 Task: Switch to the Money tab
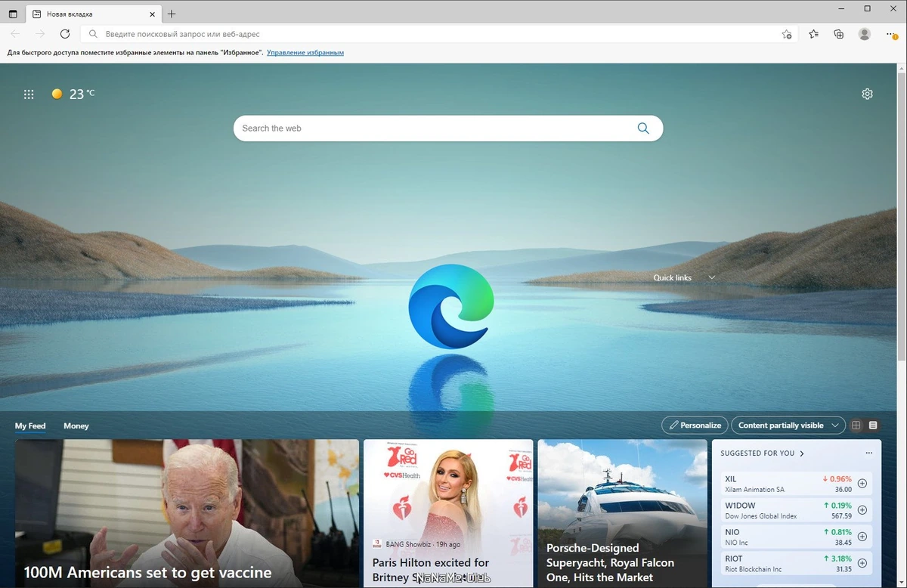(76, 426)
